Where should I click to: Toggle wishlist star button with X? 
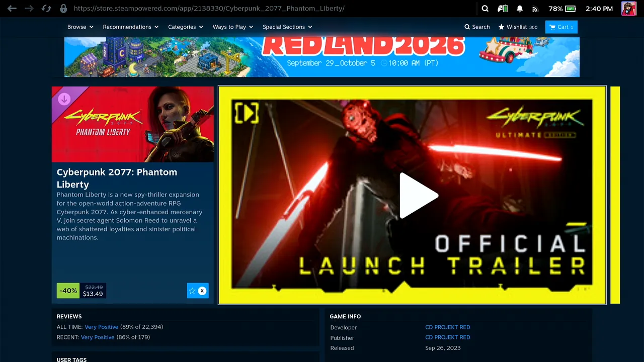[198, 291]
